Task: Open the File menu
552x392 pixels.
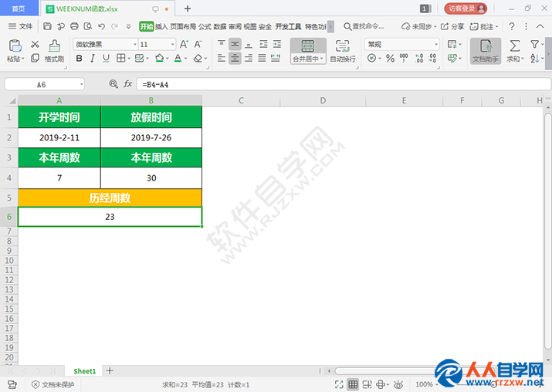Action: click(20, 26)
